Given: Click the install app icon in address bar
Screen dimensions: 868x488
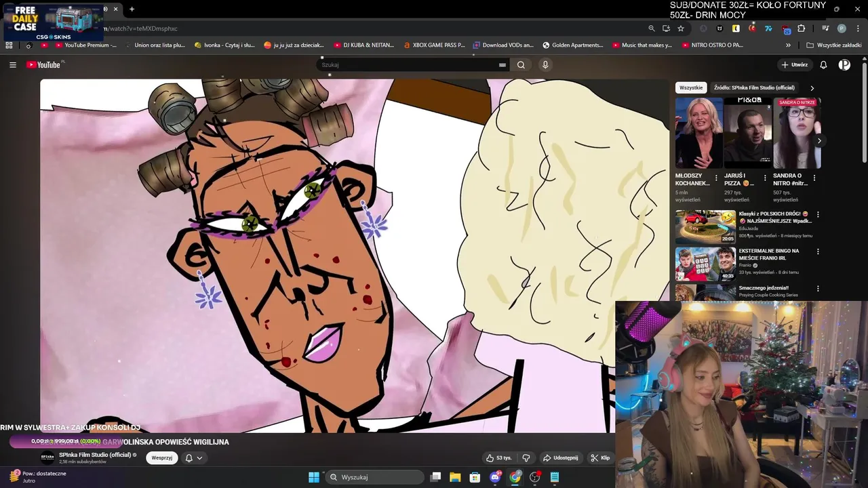Looking at the screenshot, I should coord(666,28).
